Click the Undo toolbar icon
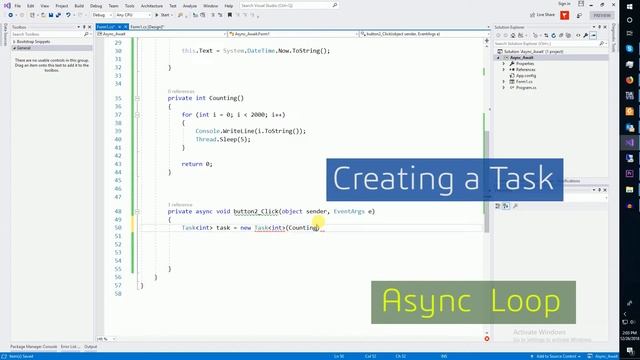The width and height of the screenshot is (640, 360). pos(68,15)
